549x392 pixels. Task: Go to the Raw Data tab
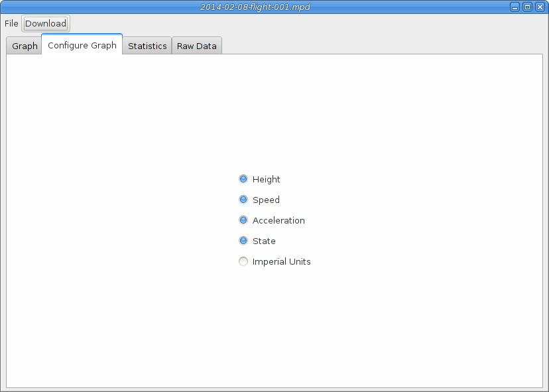coord(197,46)
